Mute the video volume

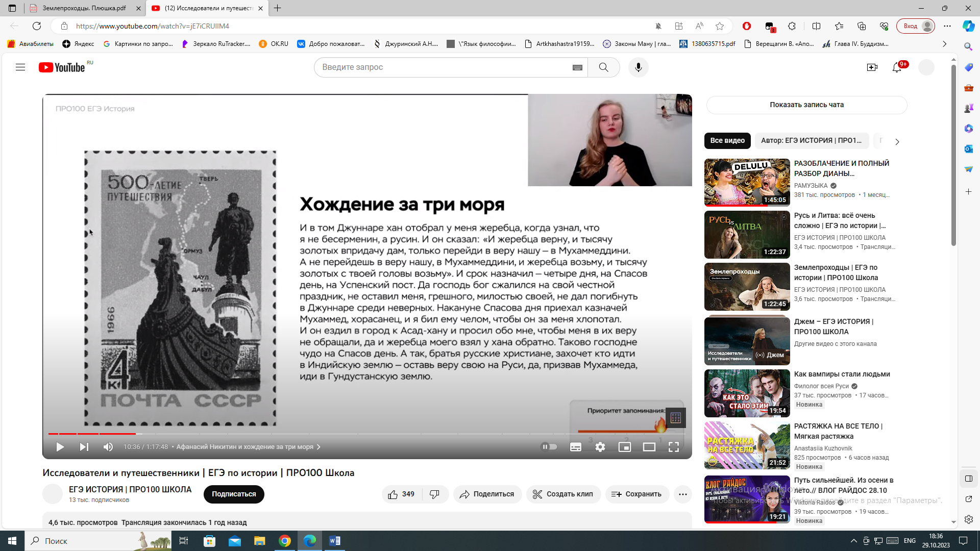(x=108, y=447)
